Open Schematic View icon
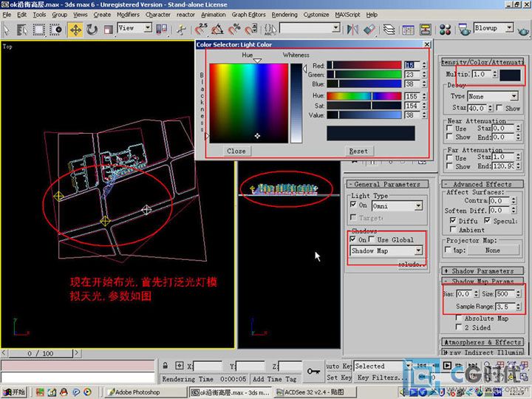532x399 pixels. [425, 30]
